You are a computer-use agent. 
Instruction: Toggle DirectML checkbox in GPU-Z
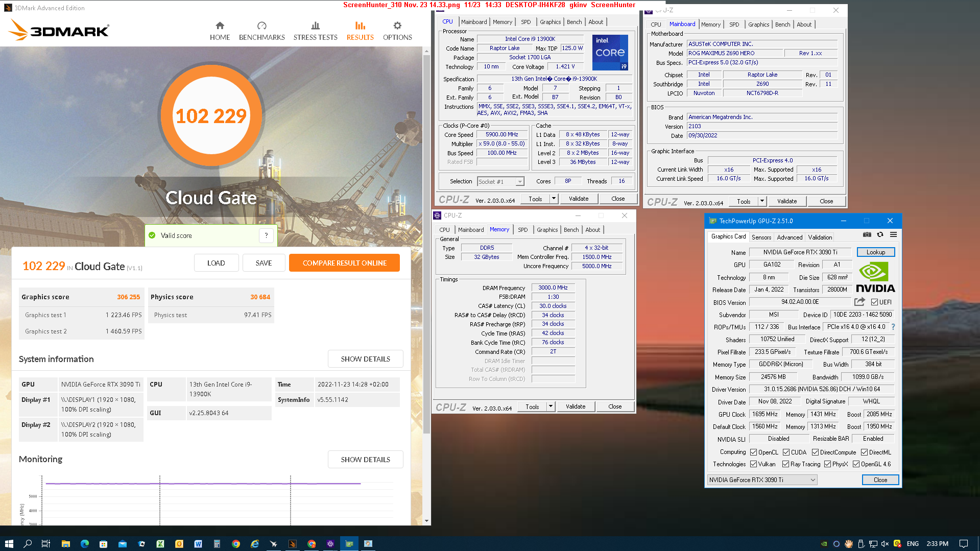[x=864, y=452]
